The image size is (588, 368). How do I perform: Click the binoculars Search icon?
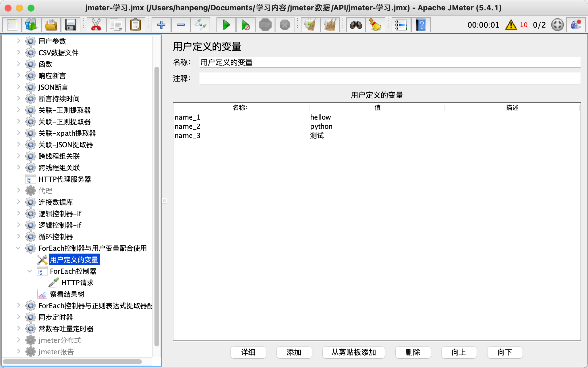(x=356, y=25)
